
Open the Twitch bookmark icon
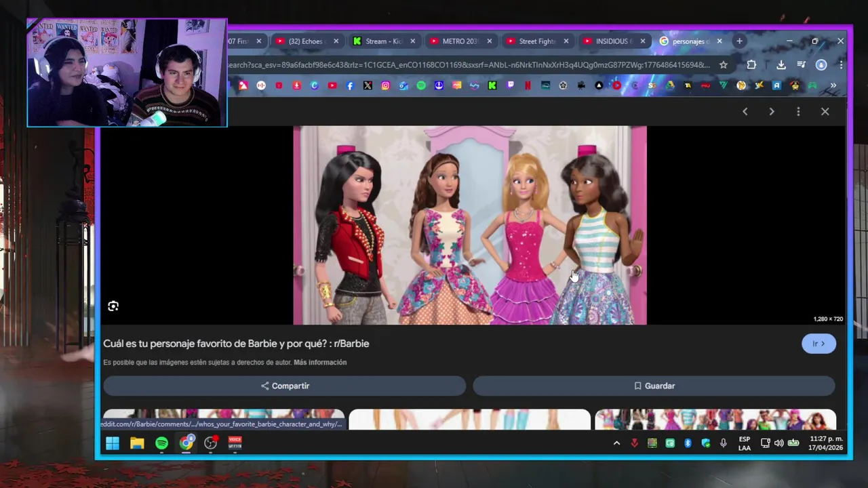pos(510,85)
